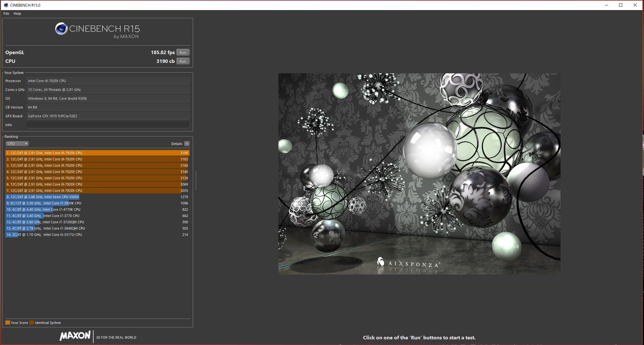Open the File menu
The image size is (644, 345).
coord(6,14)
